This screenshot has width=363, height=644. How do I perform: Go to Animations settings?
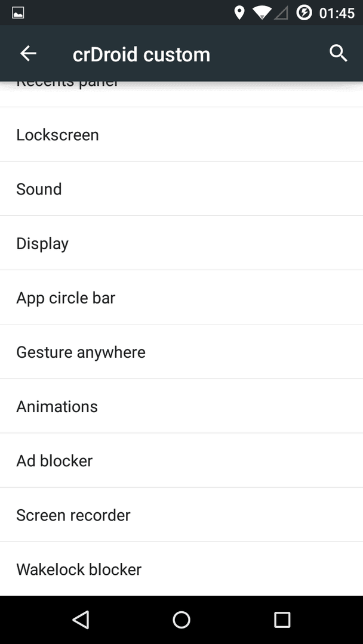click(x=181, y=406)
